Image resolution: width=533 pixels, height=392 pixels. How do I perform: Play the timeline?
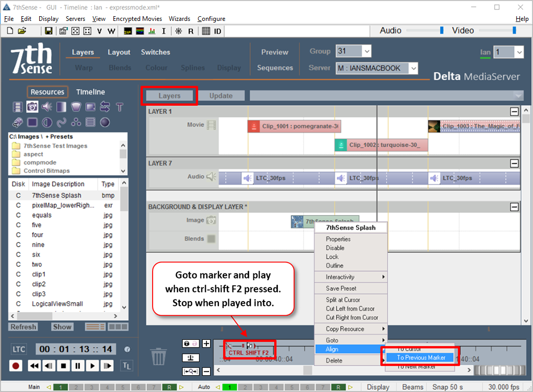pyautogui.click(x=92, y=366)
